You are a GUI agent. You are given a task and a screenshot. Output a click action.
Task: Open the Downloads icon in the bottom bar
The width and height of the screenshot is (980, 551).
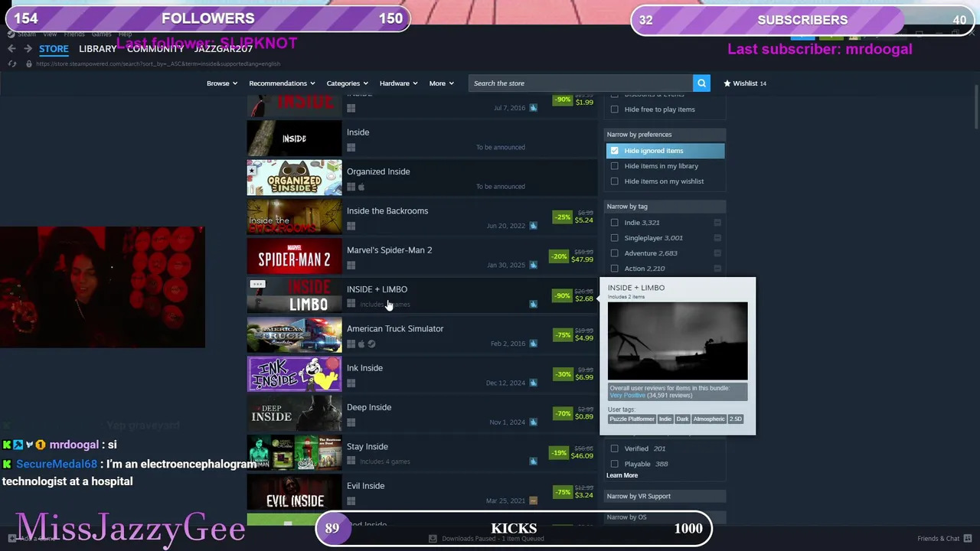pyautogui.click(x=433, y=538)
